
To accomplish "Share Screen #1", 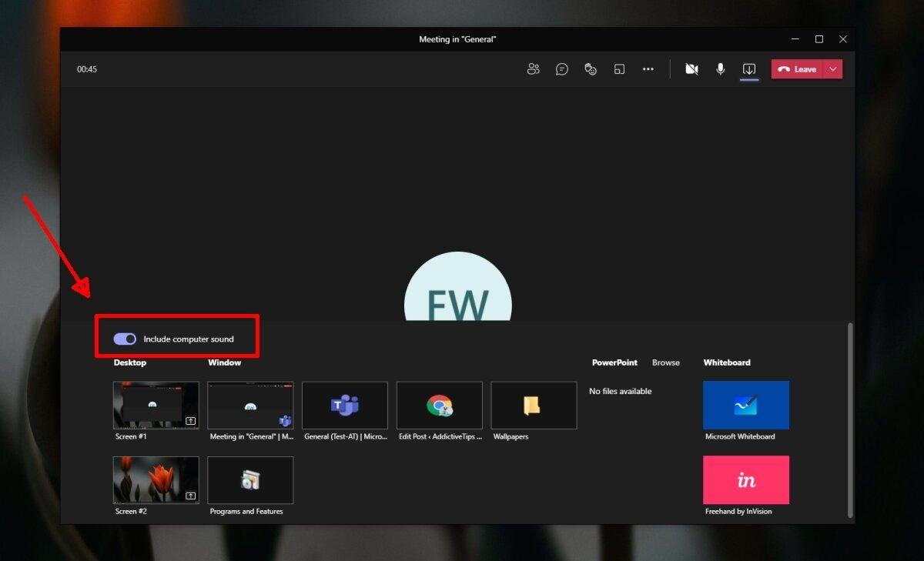I will pyautogui.click(x=156, y=405).
